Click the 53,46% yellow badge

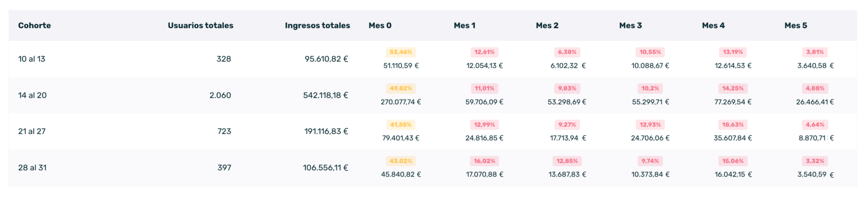tap(401, 52)
